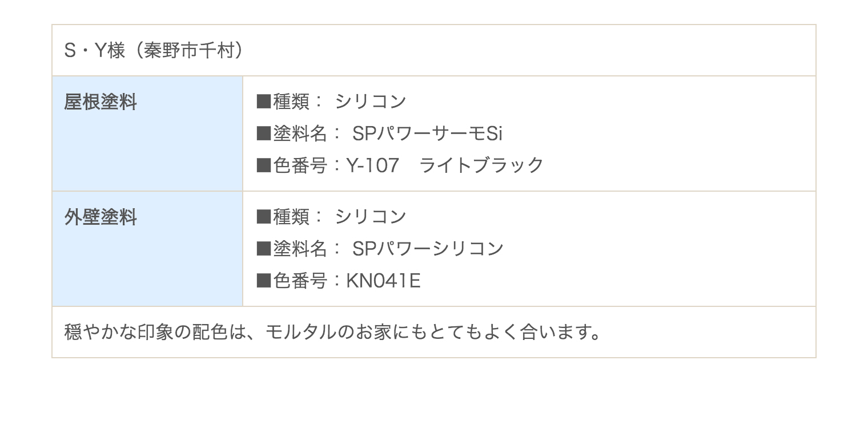Select the 屋根塗料 header cell
Screen dimensions: 868x433
point(147,133)
